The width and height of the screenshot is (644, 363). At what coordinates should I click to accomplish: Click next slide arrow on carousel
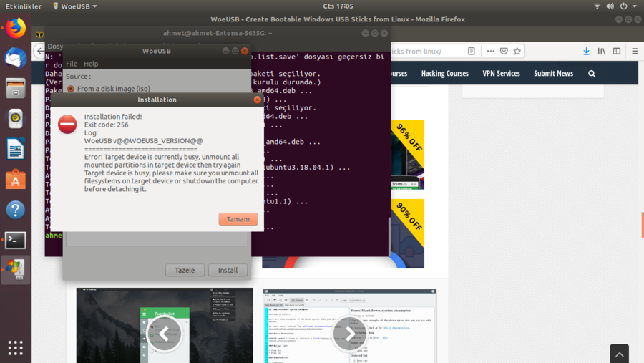pyautogui.click(x=348, y=334)
